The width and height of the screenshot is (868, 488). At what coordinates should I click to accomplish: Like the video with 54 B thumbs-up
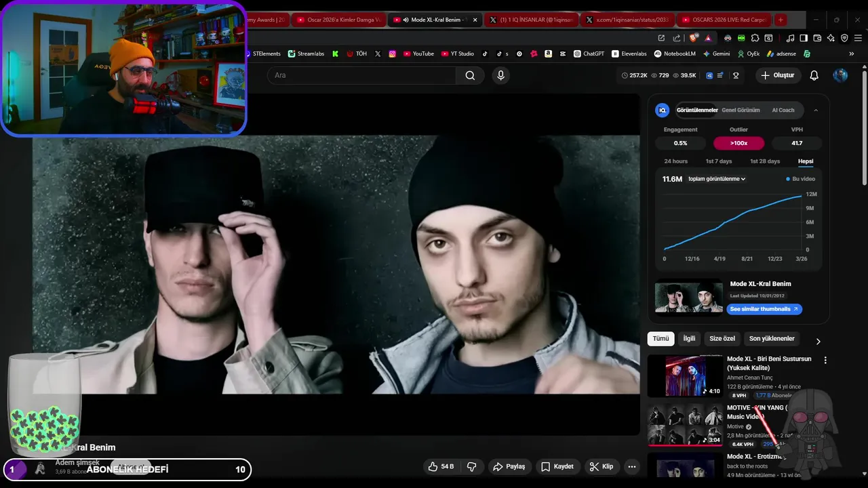(441, 466)
